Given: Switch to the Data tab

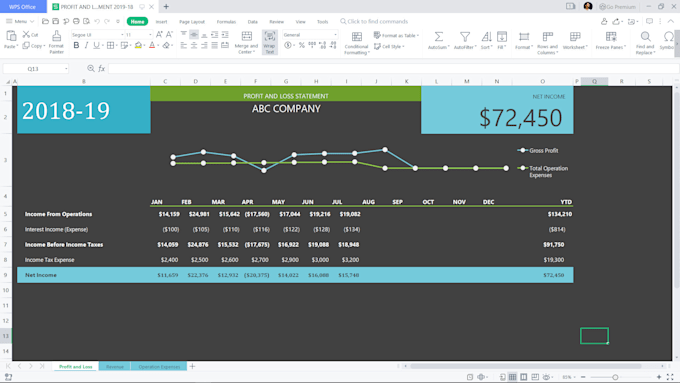Looking at the screenshot, I should (x=252, y=22).
